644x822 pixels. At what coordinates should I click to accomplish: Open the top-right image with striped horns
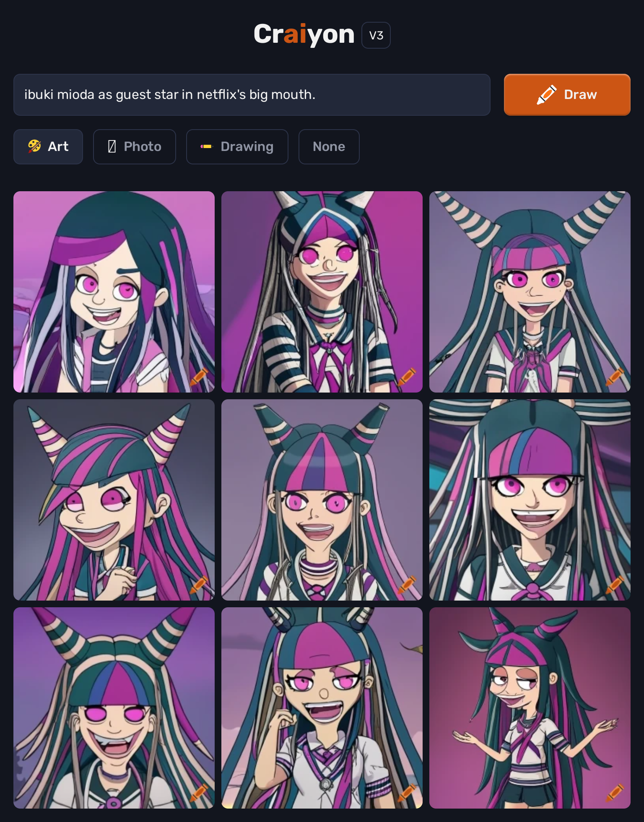[x=530, y=292]
